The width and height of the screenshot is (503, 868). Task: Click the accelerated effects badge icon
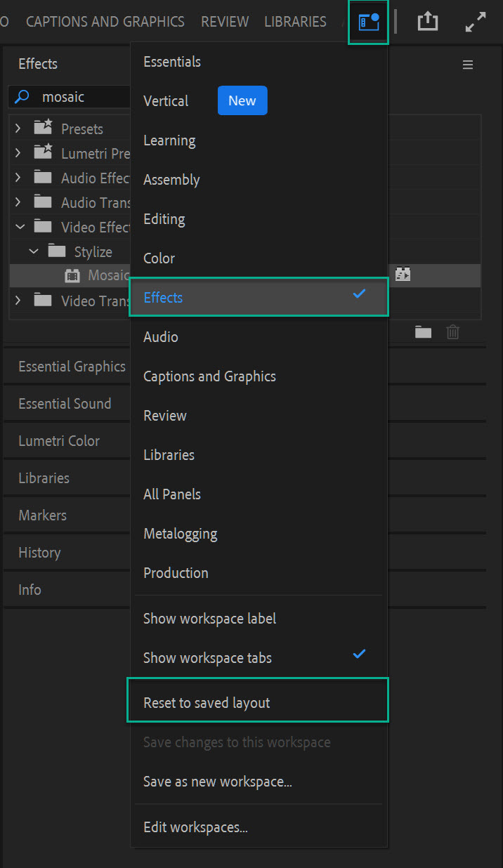403,275
